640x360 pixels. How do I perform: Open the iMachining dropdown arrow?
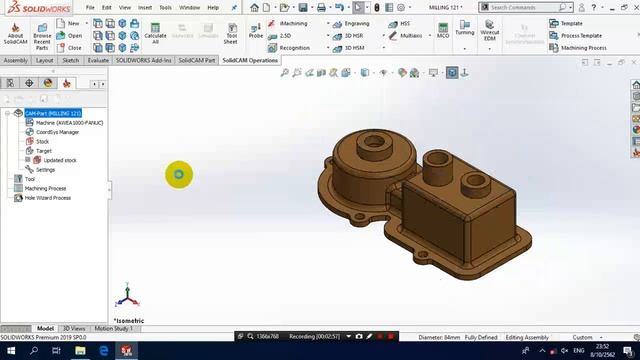click(328, 24)
